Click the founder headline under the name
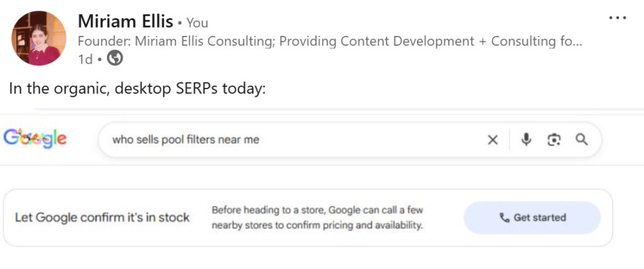The image size is (644, 269). [x=330, y=41]
